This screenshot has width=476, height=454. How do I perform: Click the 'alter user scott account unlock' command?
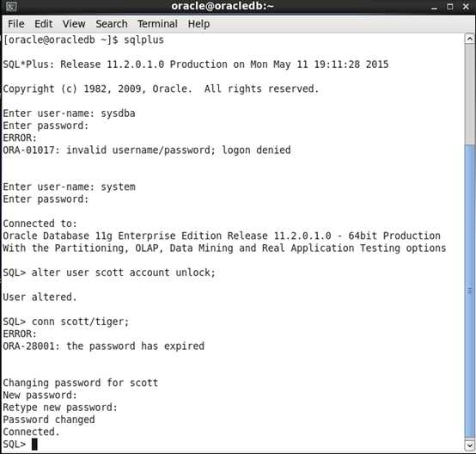[x=123, y=273]
